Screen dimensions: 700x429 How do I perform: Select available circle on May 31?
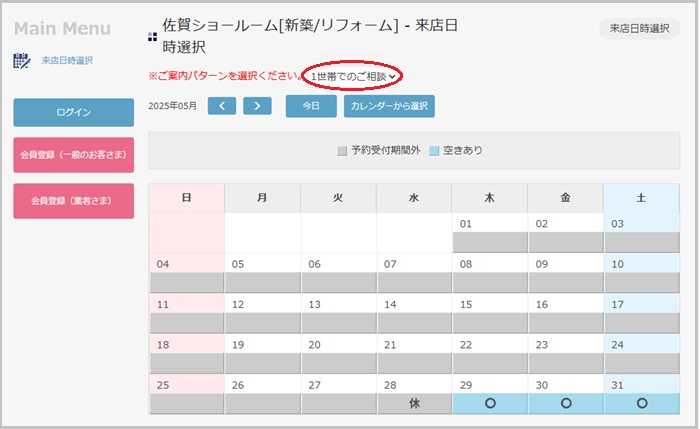642,404
